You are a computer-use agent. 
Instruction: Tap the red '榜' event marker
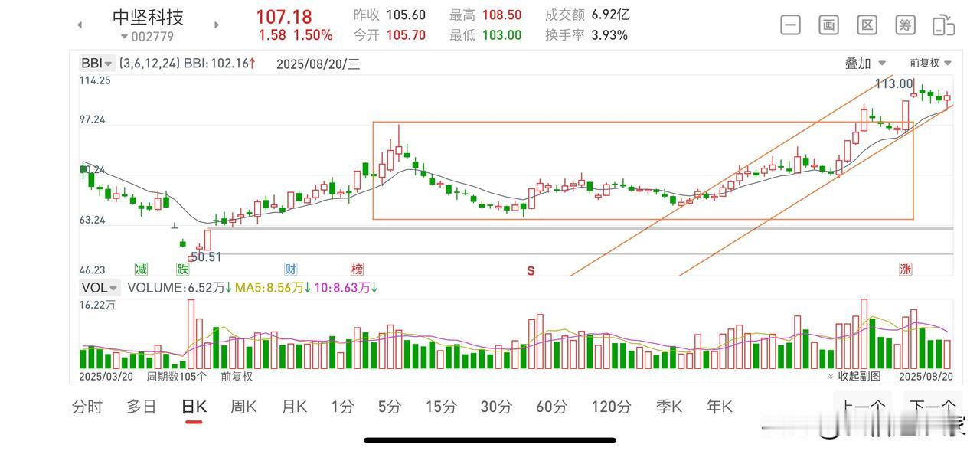[x=358, y=269]
